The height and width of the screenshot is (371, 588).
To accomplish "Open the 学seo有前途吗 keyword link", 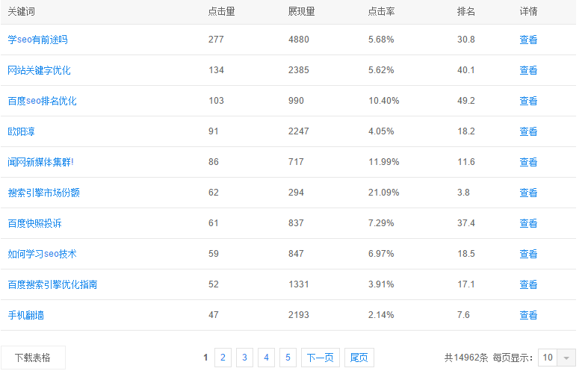I will [x=37, y=40].
